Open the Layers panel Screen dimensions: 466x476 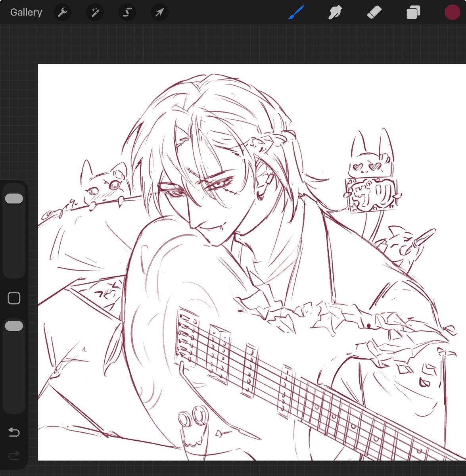[413, 12]
